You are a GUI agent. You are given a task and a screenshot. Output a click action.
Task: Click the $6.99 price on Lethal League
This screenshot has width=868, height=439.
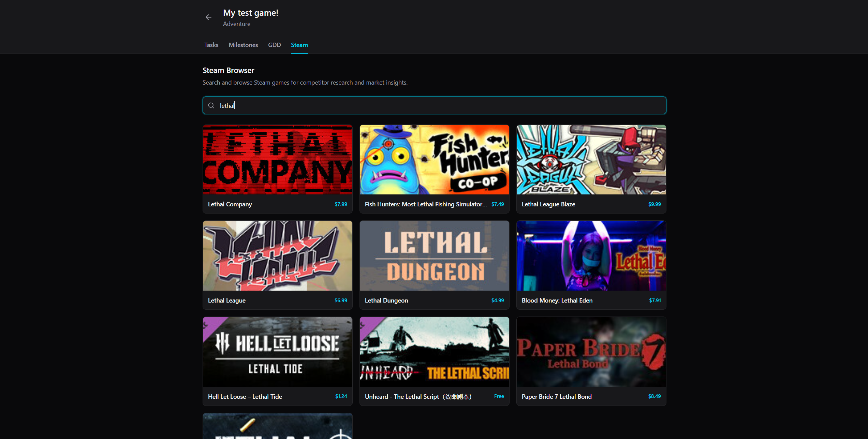pos(341,301)
